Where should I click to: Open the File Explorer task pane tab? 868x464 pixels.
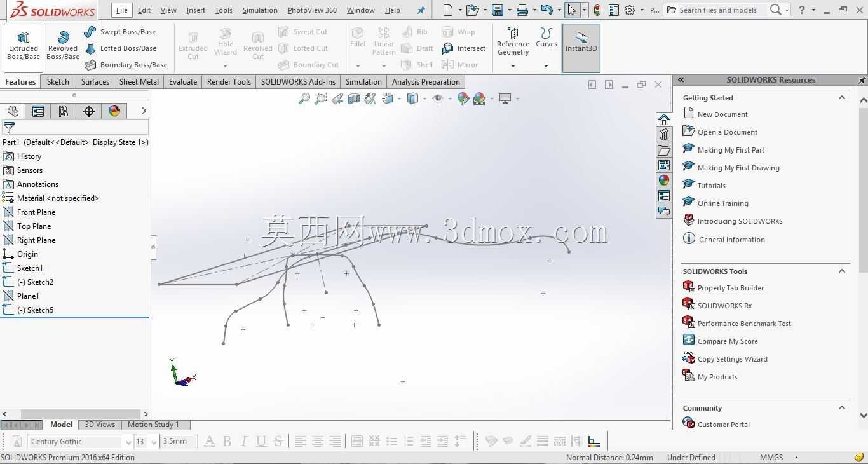pyautogui.click(x=664, y=150)
